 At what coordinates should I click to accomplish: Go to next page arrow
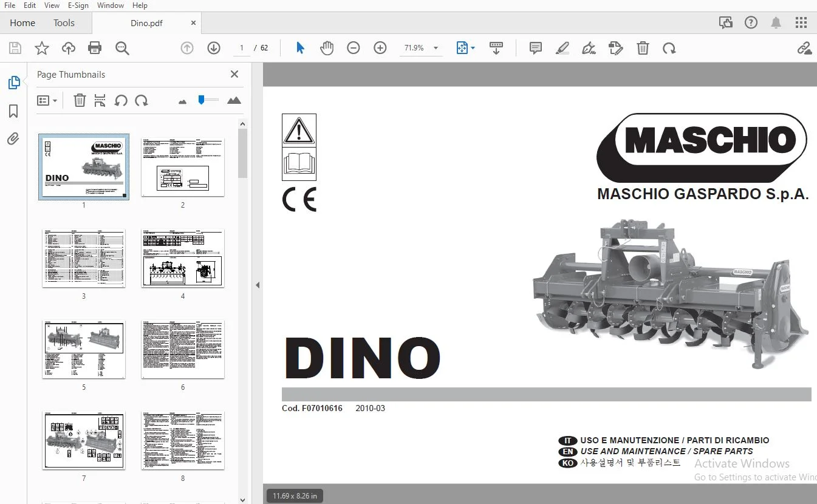click(x=214, y=48)
